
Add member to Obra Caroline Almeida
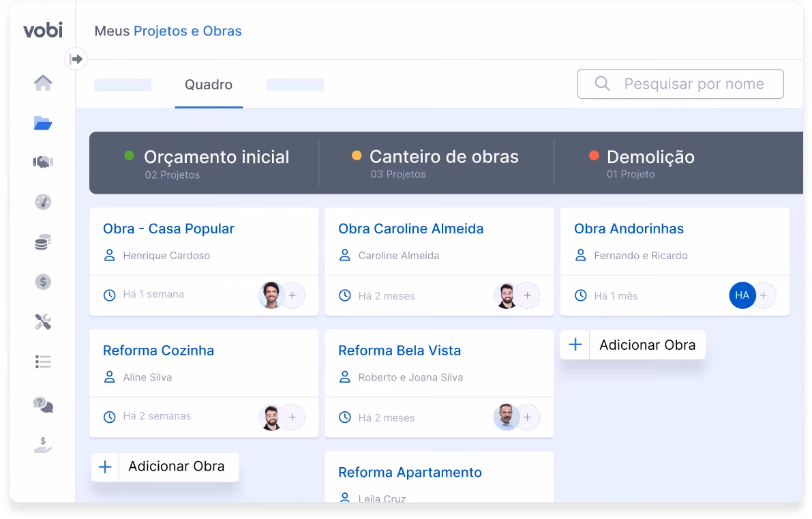(x=528, y=295)
